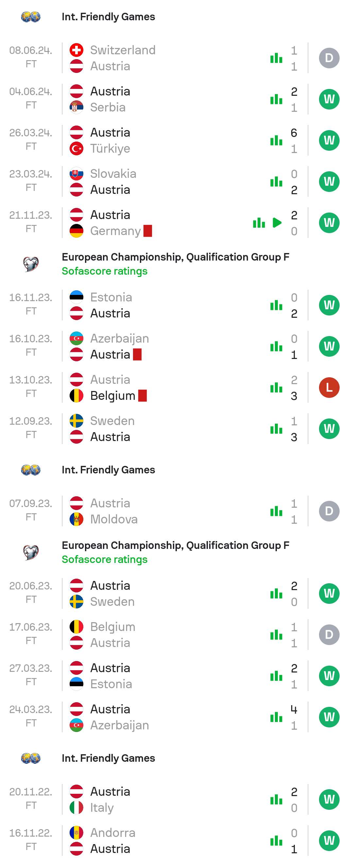Click the draw badge for Switzerland vs Austria
Image resolution: width=353 pixels, height=868 pixels.
click(329, 58)
